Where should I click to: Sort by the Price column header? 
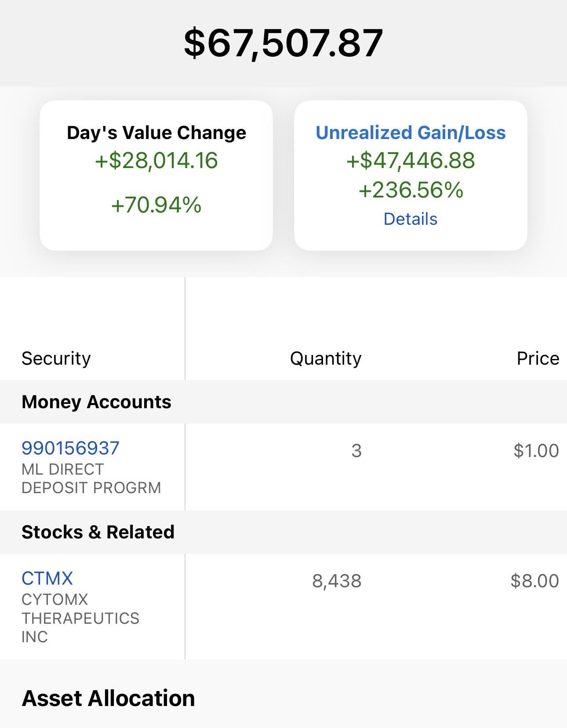(538, 359)
